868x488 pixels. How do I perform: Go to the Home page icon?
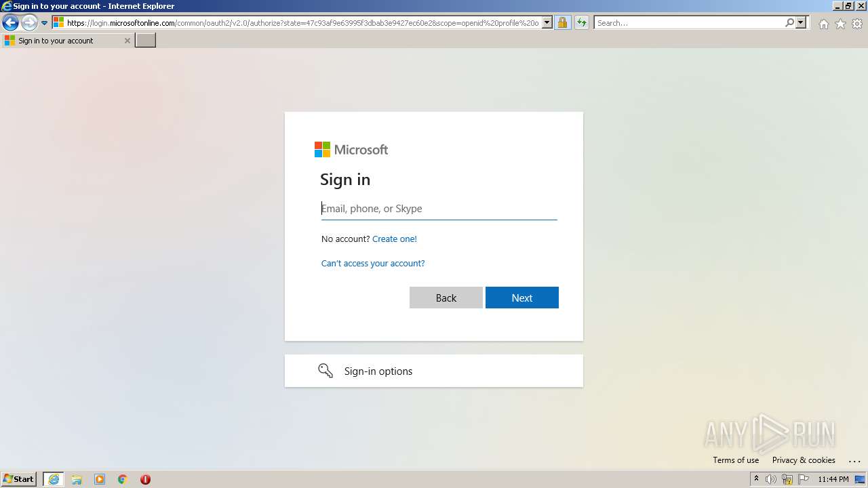coord(824,24)
